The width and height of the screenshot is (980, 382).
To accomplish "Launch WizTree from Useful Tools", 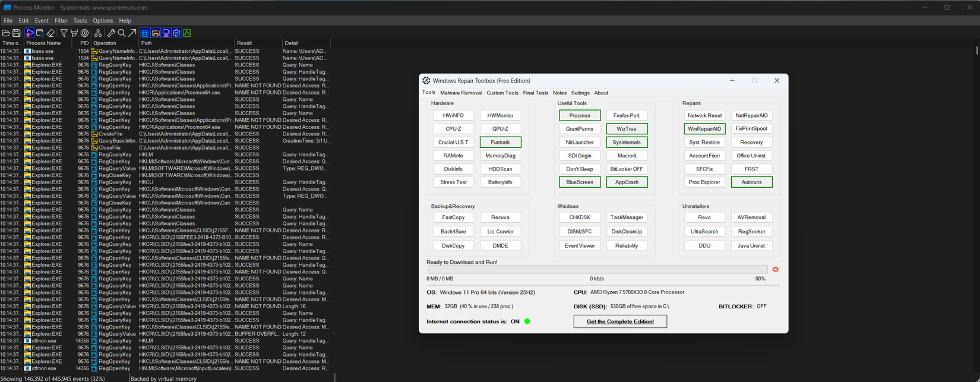I will 627,129.
